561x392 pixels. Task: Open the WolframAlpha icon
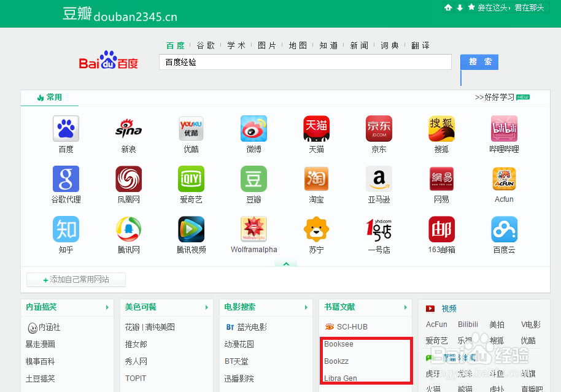point(253,229)
